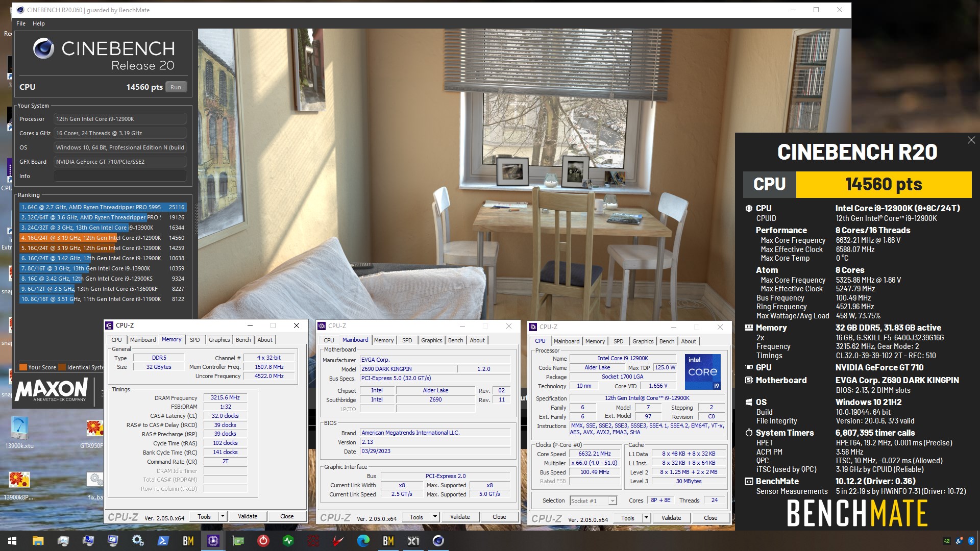The image size is (980, 551).
Task: Click GFX Board NVIDIA GeForce GT 710 field
Action: (120, 162)
